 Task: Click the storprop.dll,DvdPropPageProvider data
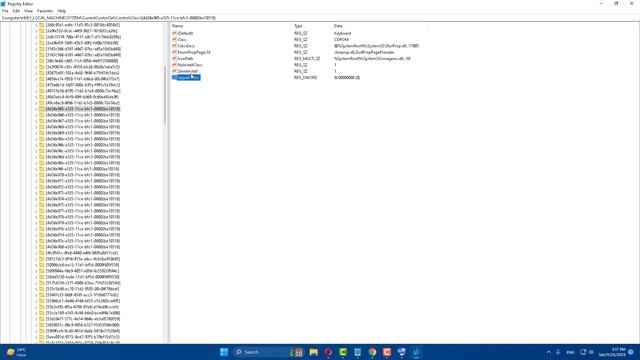(364, 52)
